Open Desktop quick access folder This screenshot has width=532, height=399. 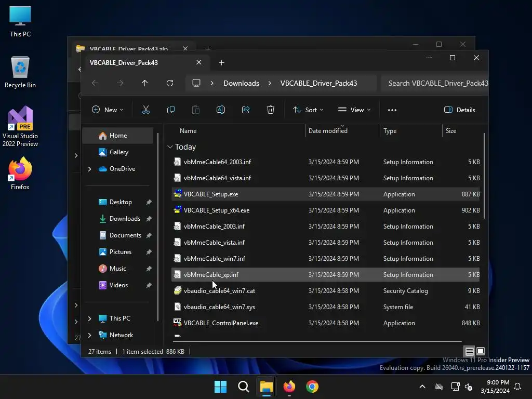pyautogui.click(x=118, y=202)
